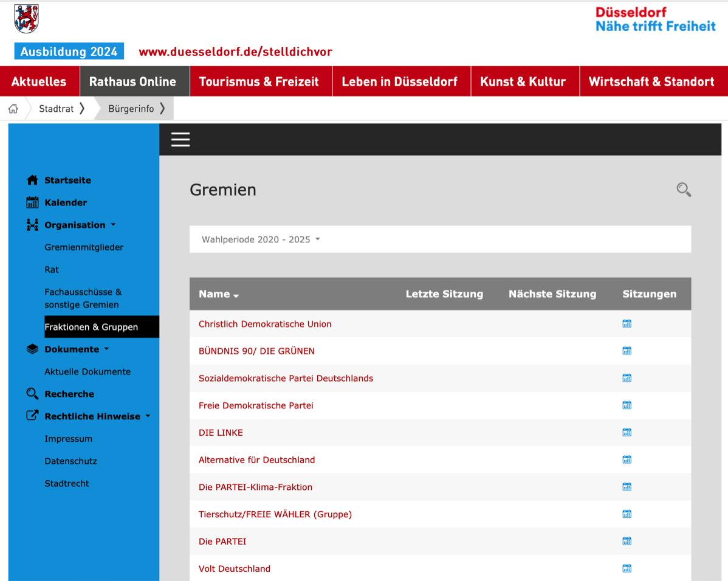728x581 pixels.
Task: Open sessions calendar for Christlich Demokratische Union
Action: (x=627, y=324)
